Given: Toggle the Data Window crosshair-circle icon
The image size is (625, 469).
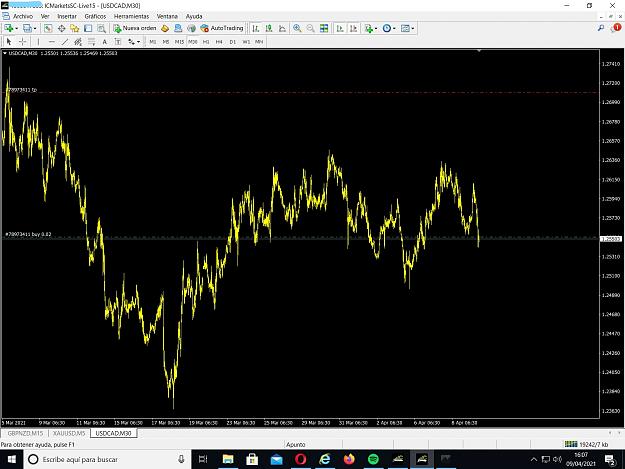Looking at the screenshot, I should click(61, 28).
